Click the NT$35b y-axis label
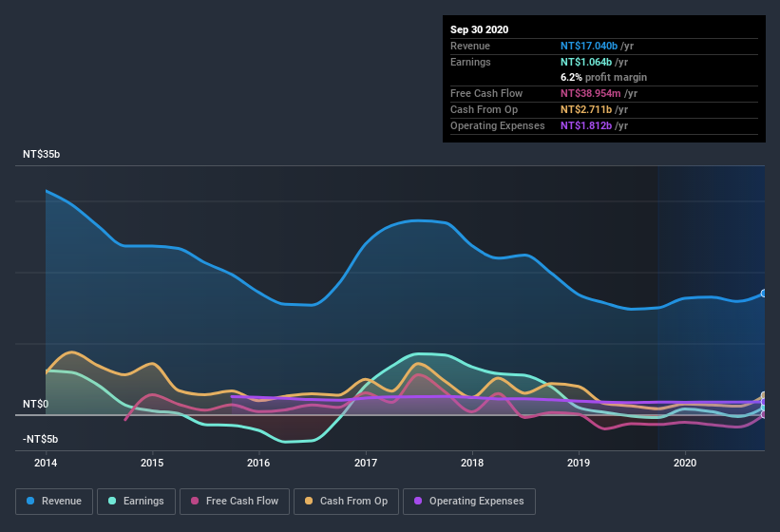 point(41,155)
